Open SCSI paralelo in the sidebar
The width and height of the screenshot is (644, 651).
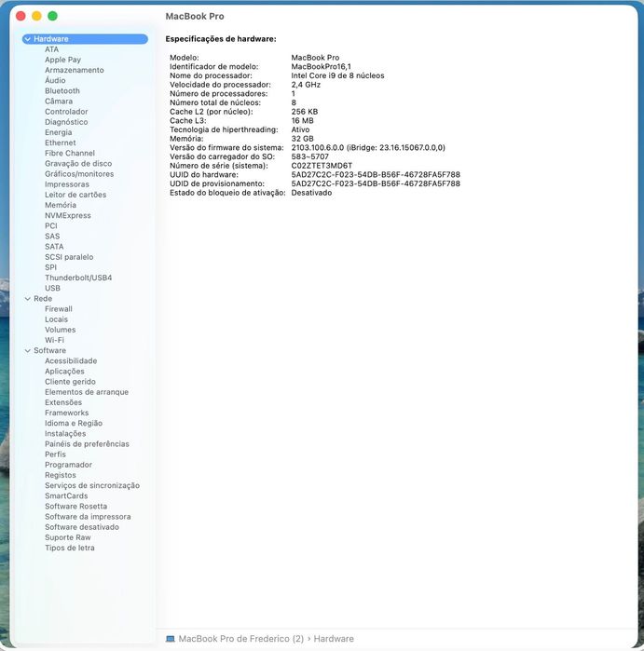tap(69, 257)
